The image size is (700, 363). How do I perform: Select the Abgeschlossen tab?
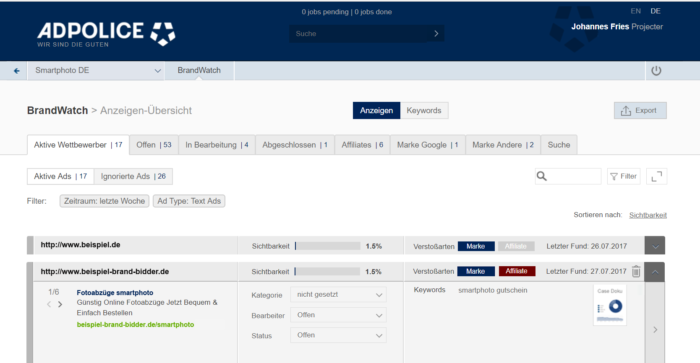click(x=295, y=145)
